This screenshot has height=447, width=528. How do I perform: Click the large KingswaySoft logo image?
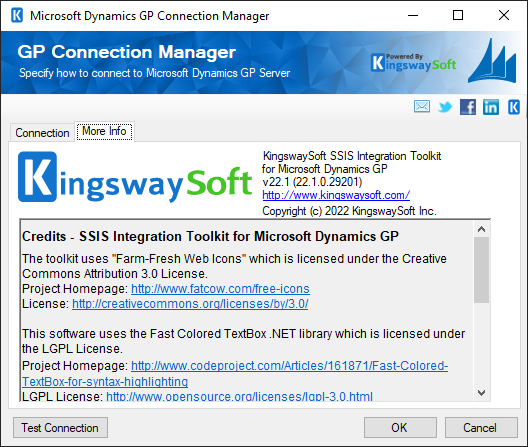[135, 177]
